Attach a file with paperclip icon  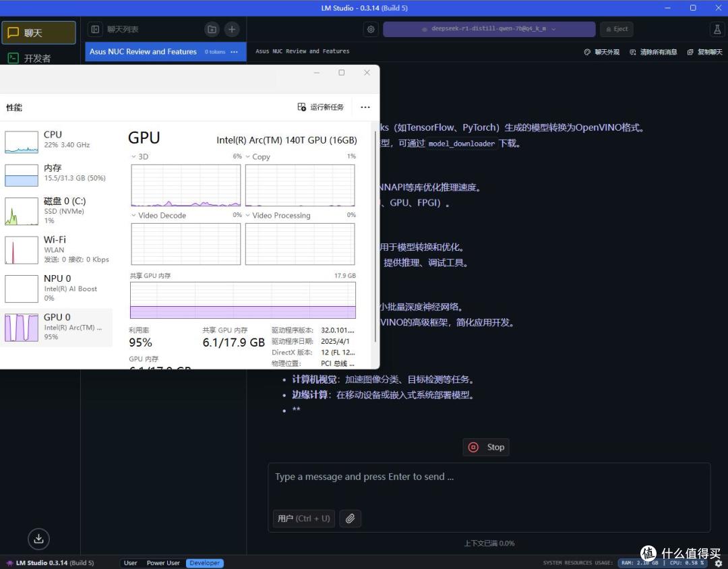click(x=350, y=518)
